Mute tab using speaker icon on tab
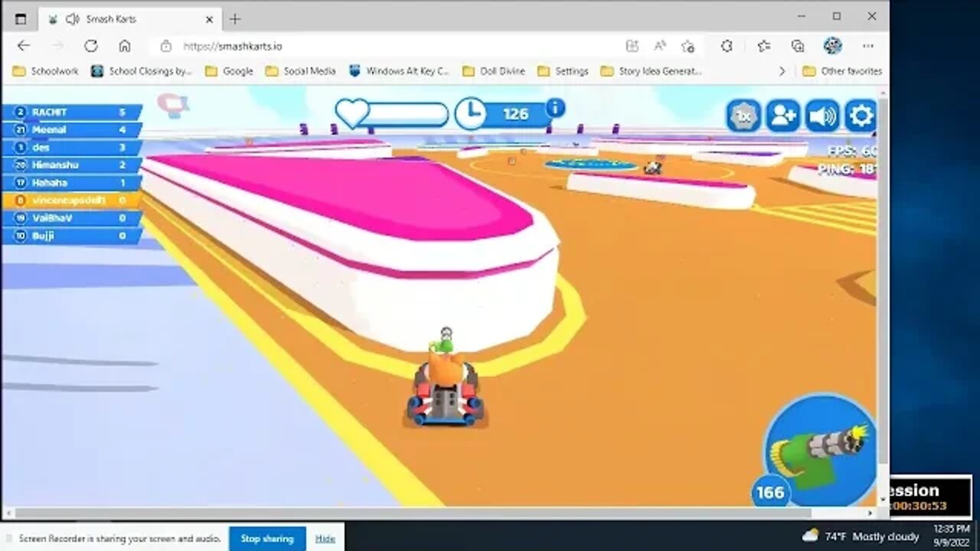 click(73, 19)
